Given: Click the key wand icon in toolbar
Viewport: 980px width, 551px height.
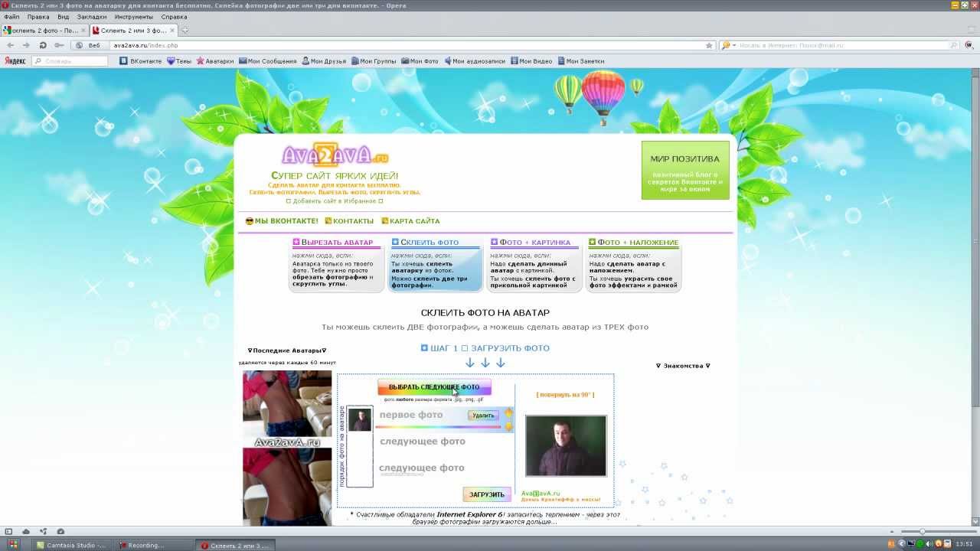Looking at the screenshot, I should 59,45.
